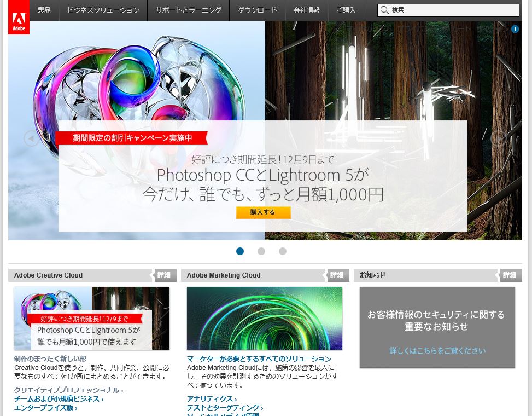Go to previous slide with left arrow
The image size is (532, 416).
pyautogui.click(x=31, y=138)
